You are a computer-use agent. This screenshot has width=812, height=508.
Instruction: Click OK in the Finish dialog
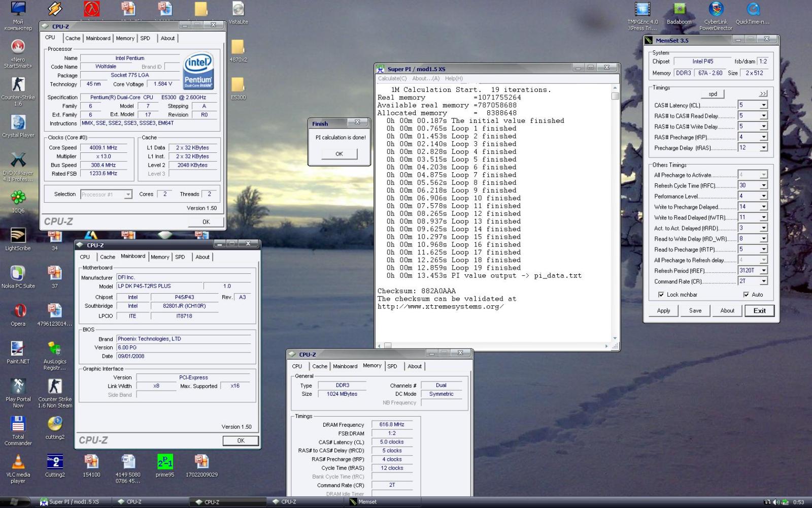(x=339, y=154)
